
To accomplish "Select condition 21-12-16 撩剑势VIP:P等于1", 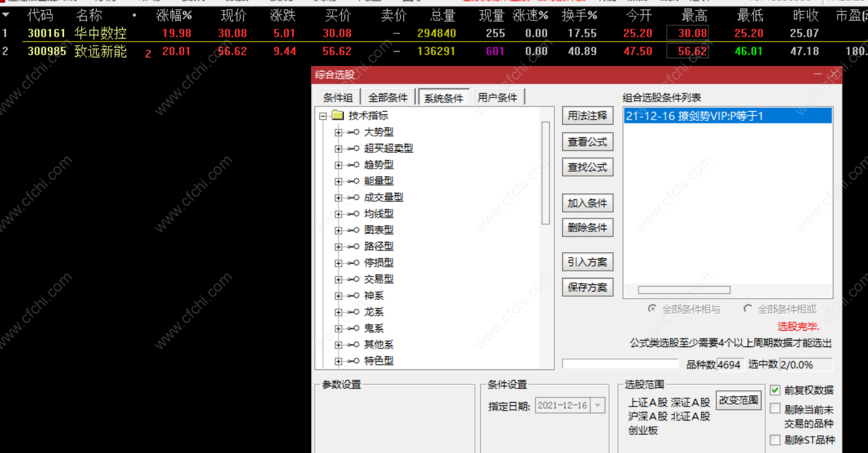I will (x=727, y=116).
